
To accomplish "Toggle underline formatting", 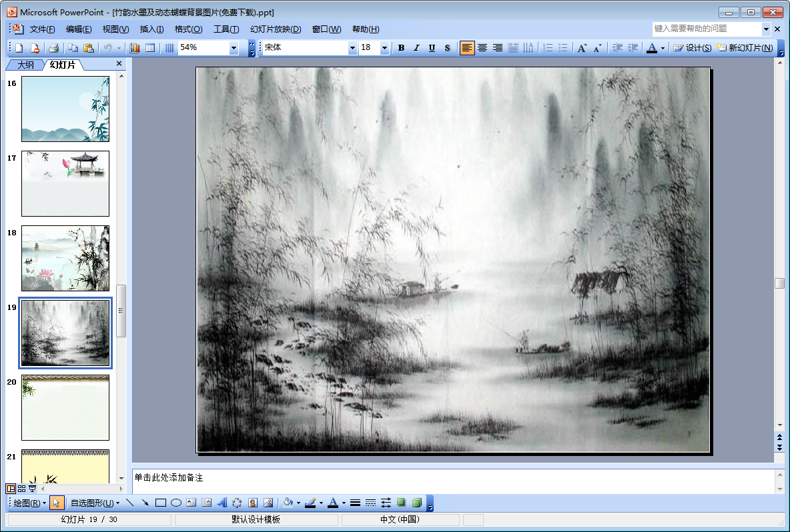I will [x=432, y=48].
